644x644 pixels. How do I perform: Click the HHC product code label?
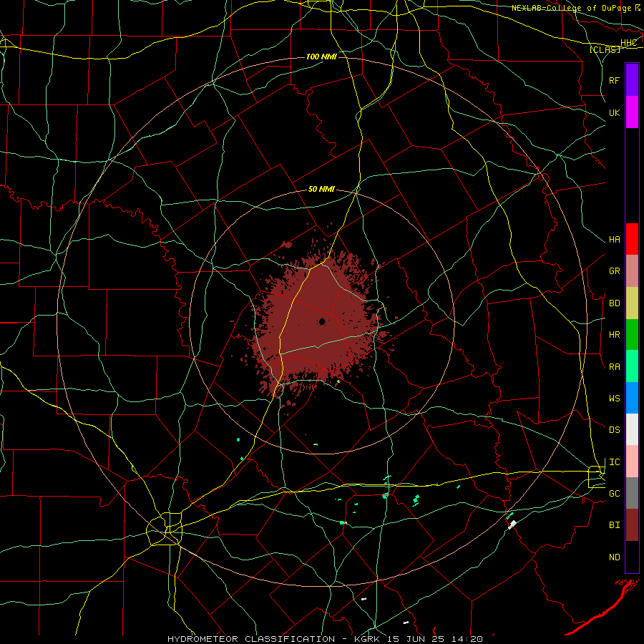tap(629, 43)
